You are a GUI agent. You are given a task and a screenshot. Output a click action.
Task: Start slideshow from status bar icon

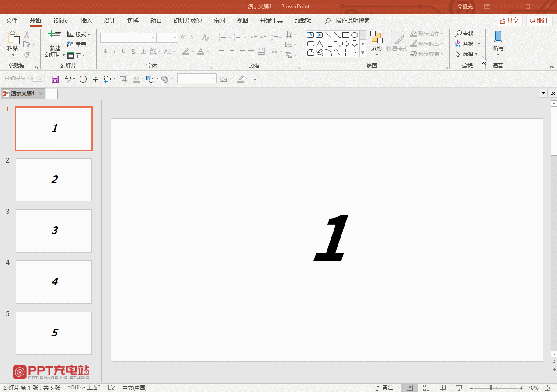tap(460, 388)
